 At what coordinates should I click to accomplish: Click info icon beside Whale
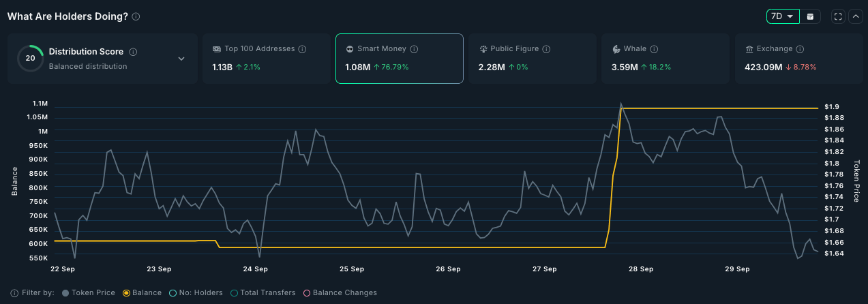coord(654,49)
